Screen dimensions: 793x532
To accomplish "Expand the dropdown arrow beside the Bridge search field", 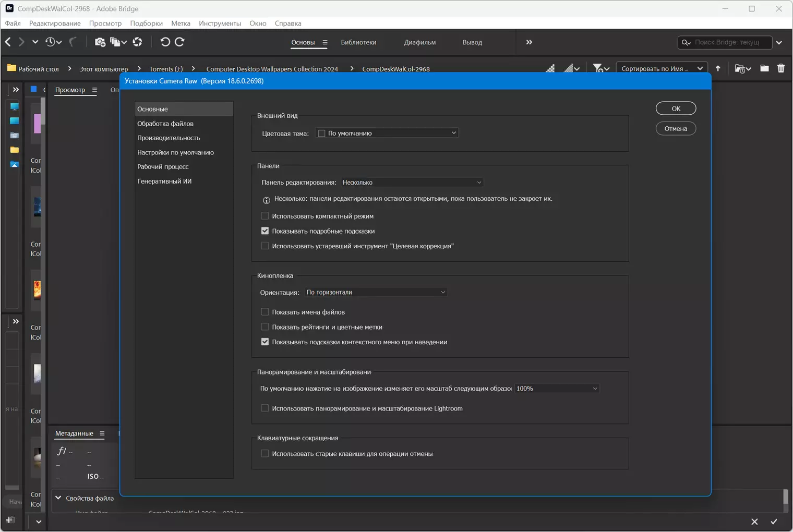I will pyautogui.click(x=779, y=42).
